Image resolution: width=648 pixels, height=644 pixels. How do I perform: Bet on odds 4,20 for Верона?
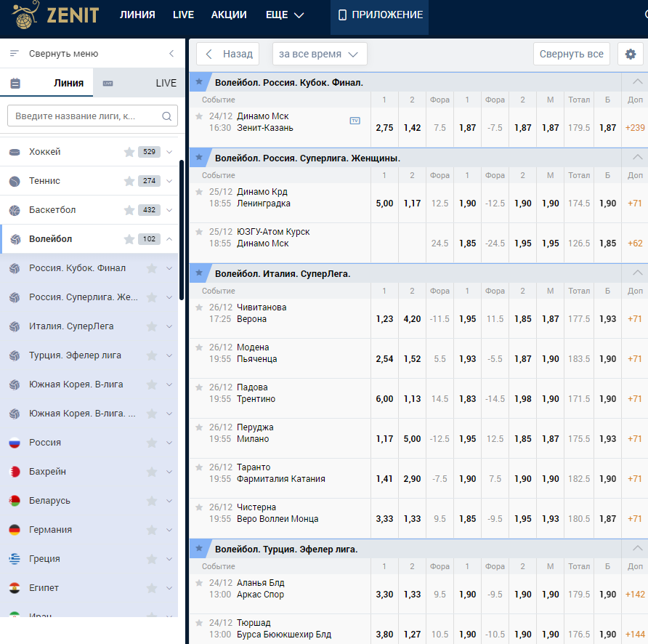[412, 319]
